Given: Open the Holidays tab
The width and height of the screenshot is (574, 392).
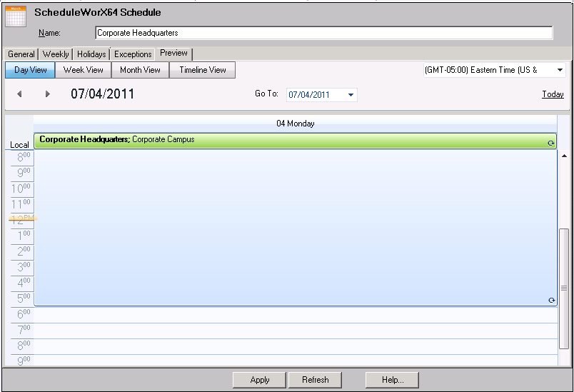Looking at the screenshot, I should [91, 54].
